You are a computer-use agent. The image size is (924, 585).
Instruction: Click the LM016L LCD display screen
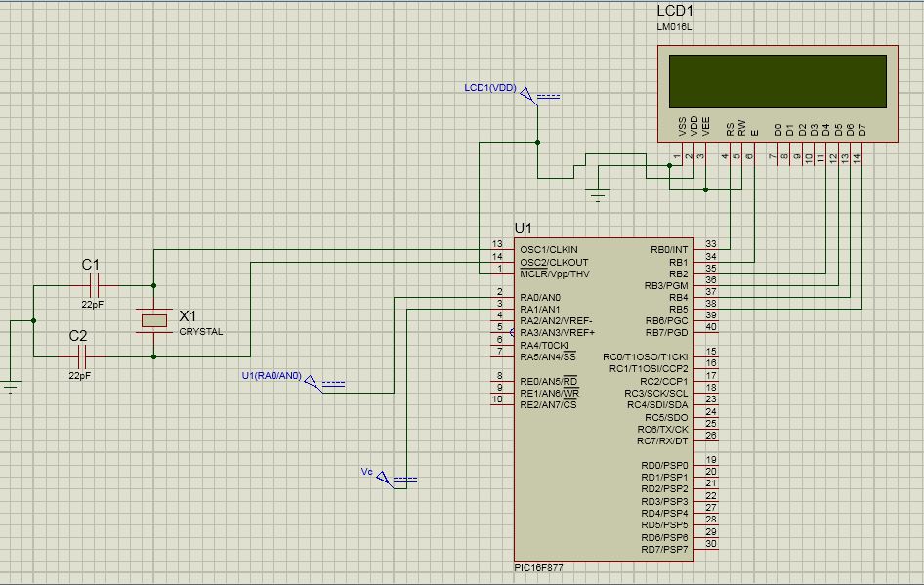point(777,80)
